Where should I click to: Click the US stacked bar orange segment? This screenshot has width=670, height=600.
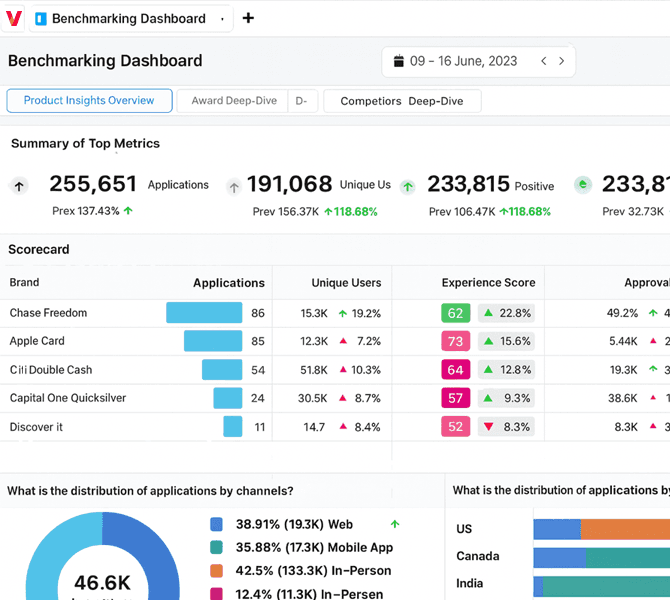coord(625,529)
